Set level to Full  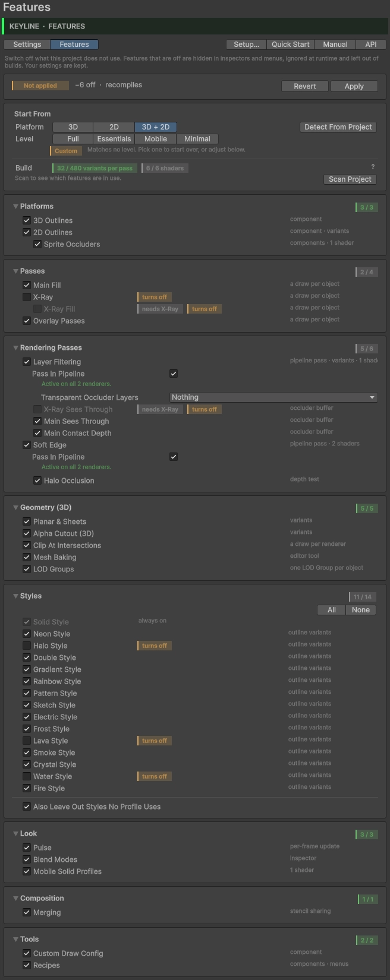click(x=73, y=139)
